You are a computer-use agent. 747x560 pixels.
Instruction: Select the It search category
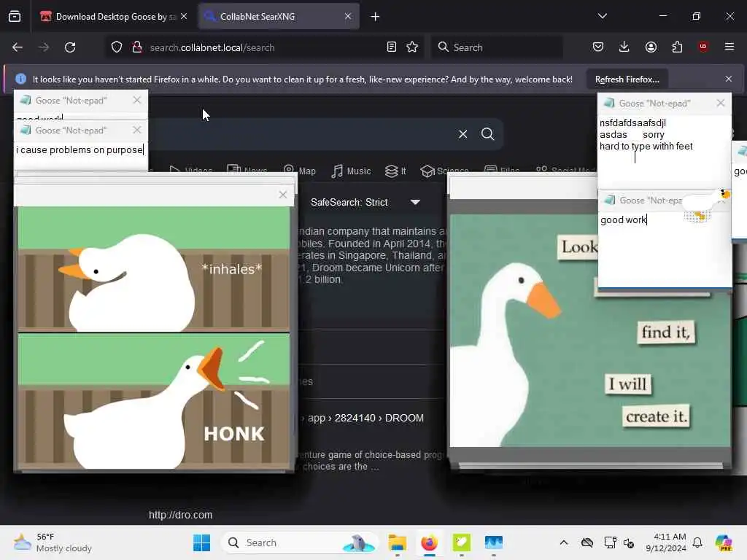coord(396,171)
